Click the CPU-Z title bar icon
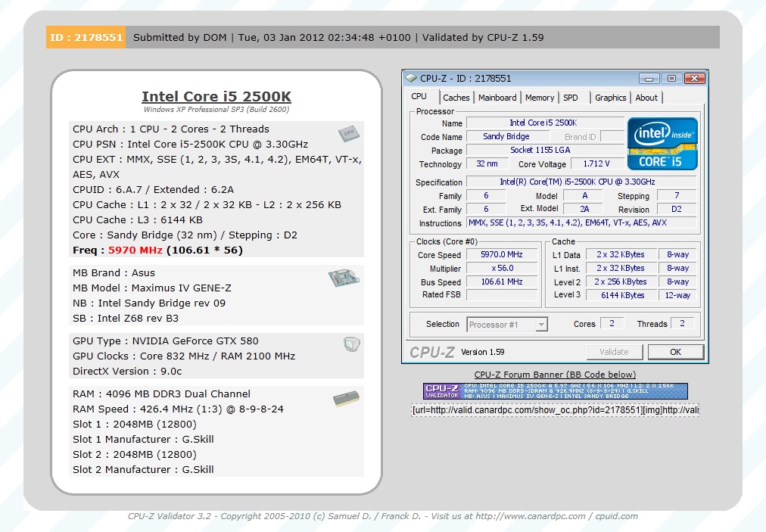Image resolution: width=766 pixels, height=532 pixels. [x=411, y=78]
